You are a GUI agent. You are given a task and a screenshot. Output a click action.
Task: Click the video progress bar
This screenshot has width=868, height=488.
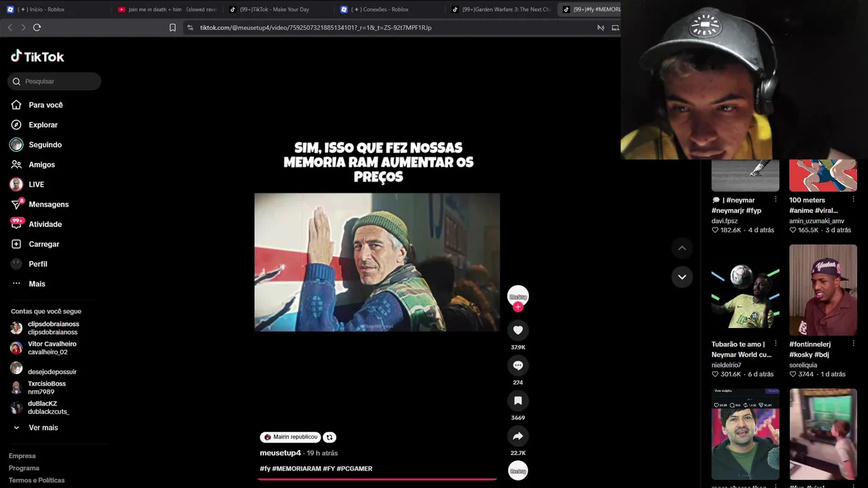click(x=377, y=479)
